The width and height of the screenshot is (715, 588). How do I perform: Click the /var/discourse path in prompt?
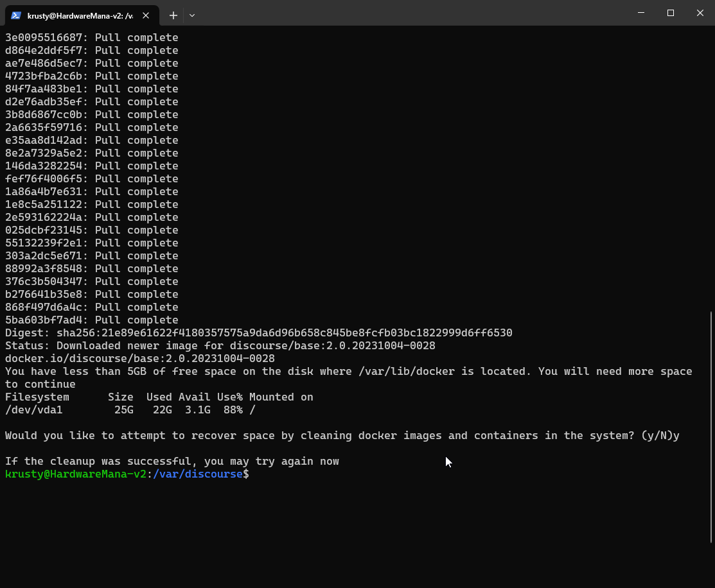pos(198,474)
